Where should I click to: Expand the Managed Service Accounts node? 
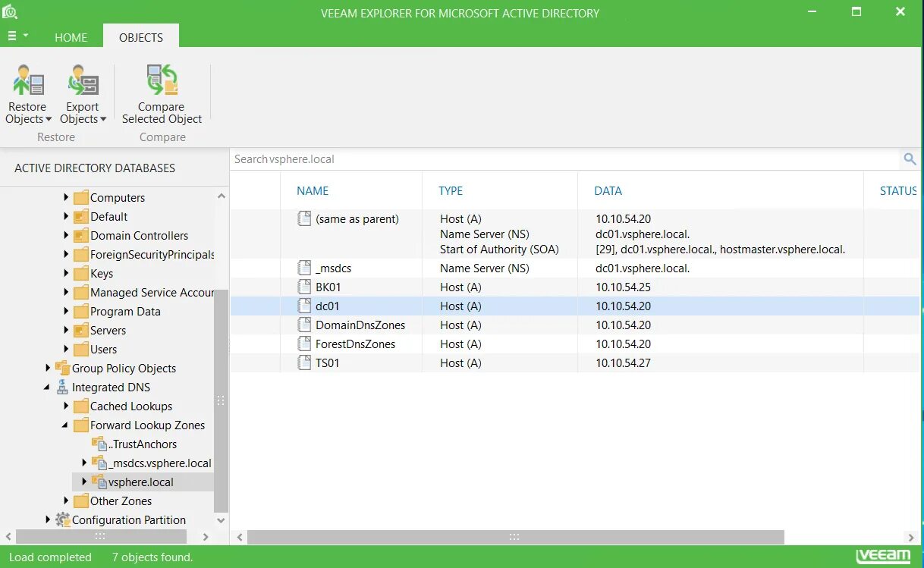[x=66, y=293]
